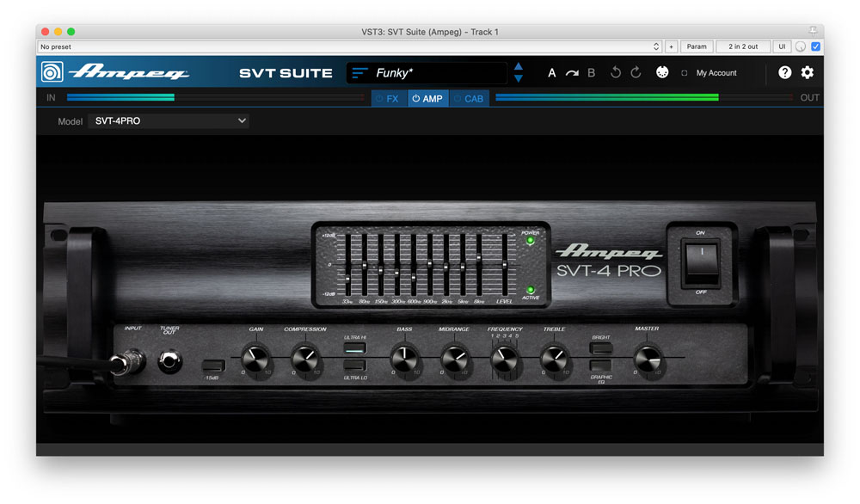Select snapshot A in the A/B comparison
Screen dimensions: 860x504
coord(551,73)
